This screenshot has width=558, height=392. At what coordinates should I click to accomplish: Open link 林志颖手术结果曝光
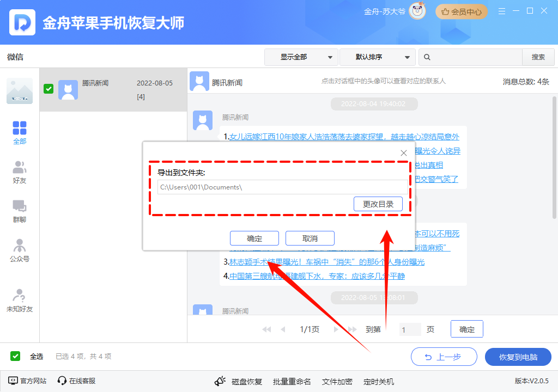(327, 262)
